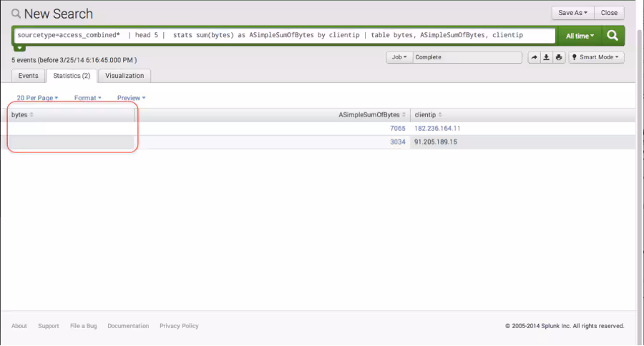644x346 pixels.
Task: Sort by clientip column sort icon
Action: click(440, 115)
